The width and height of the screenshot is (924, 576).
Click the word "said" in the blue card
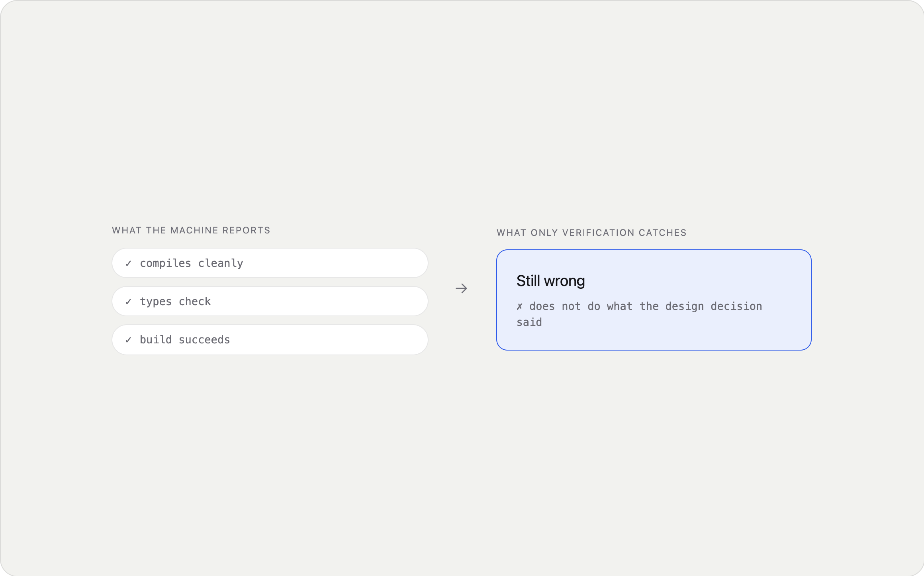coord(529,322)
